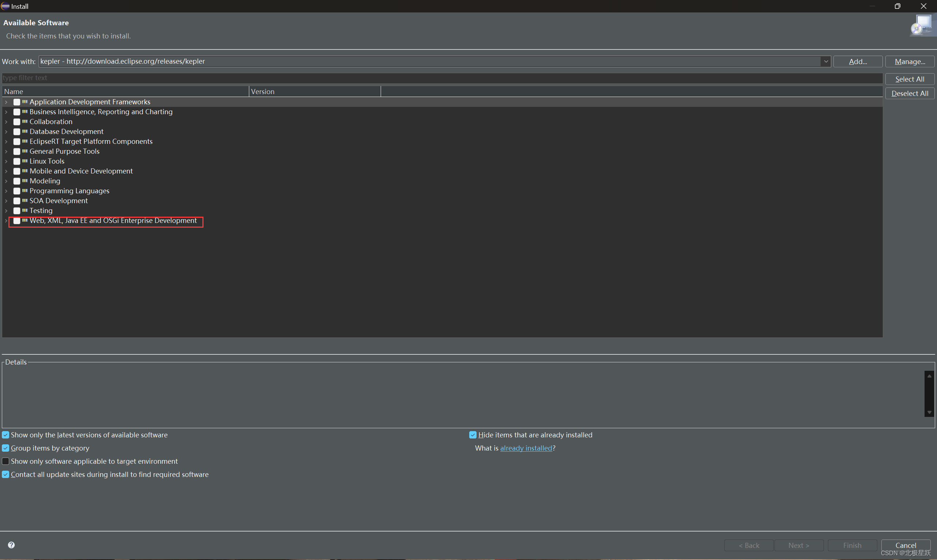
Task: Expand Application Development Frameworks tree node
Action: pos(6,102)
